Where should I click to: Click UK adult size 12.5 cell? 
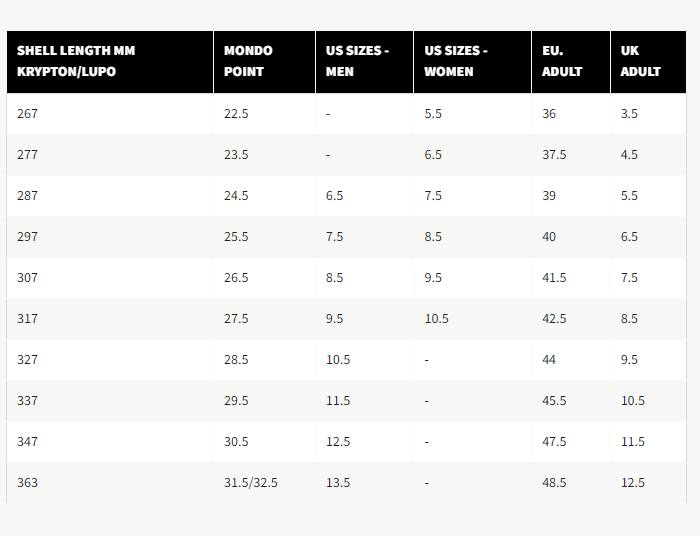[633, 483]
